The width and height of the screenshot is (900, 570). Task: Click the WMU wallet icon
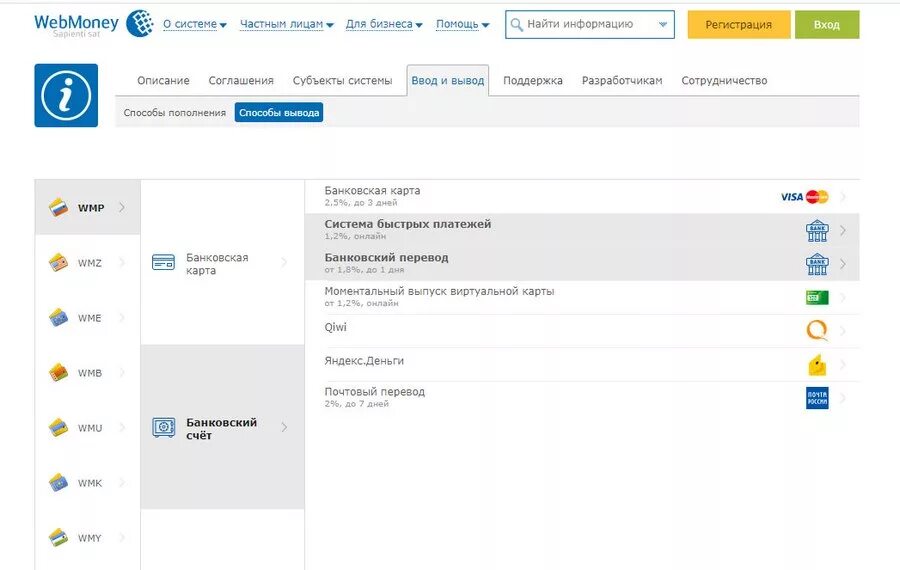pyautogui.click(x=59, y=428)
